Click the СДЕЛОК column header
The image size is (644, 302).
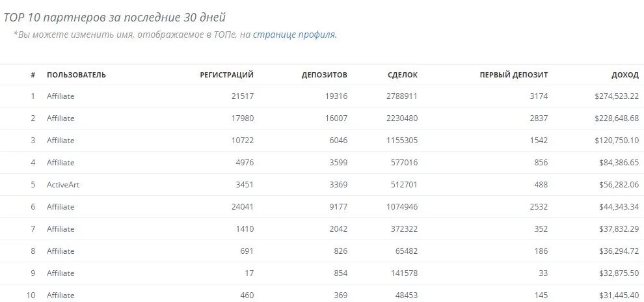pyautogui.click(x=402, y=75)
